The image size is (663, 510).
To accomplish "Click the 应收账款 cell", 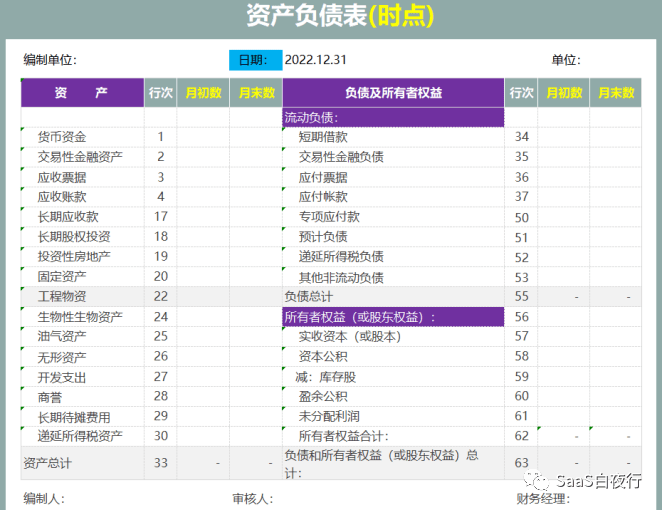I will click(82, 197).
